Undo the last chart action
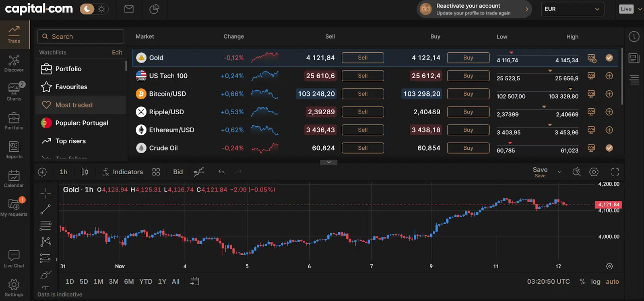 point(221,172)
